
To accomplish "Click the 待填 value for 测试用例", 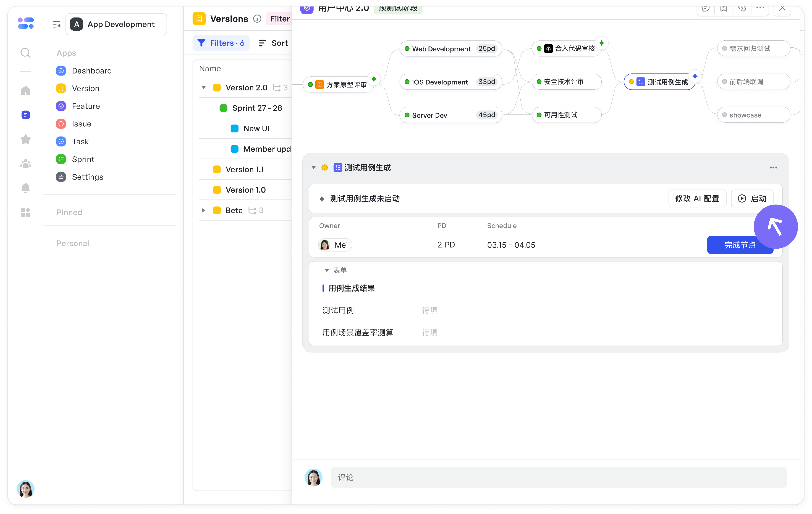I will 430,310.
